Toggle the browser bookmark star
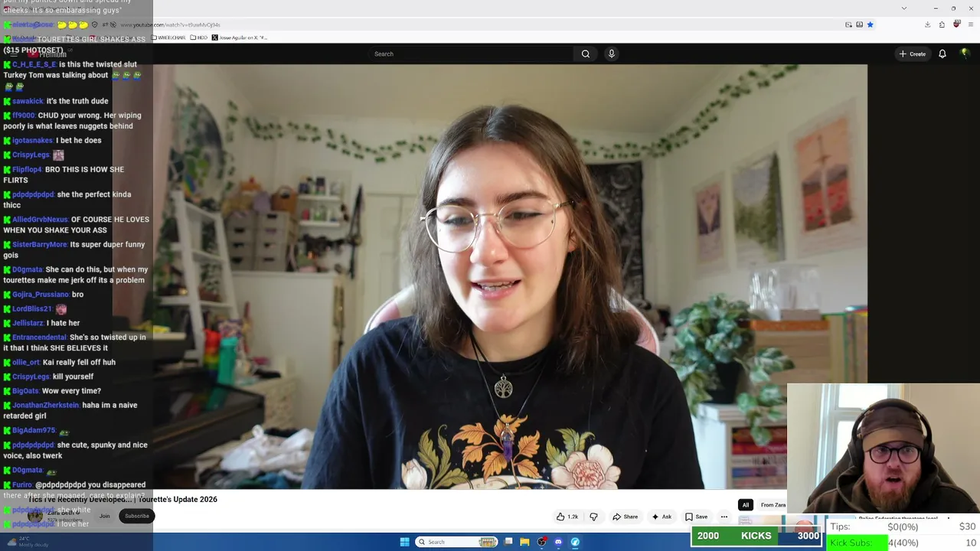Image resolution: width=980 pixels, height=551 pixels. tap(870, 24)
